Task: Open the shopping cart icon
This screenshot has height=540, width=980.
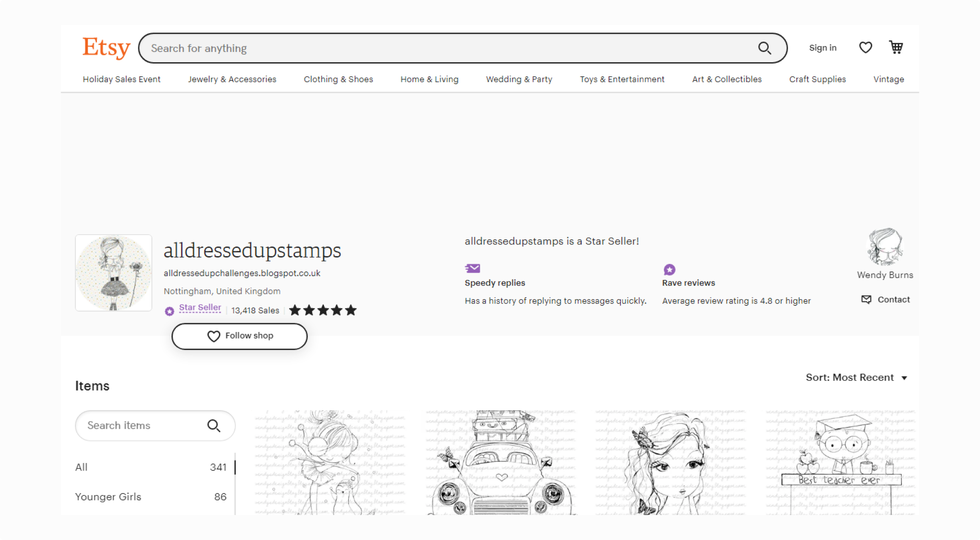Action: pyautogui.click(x=896, y=47)
